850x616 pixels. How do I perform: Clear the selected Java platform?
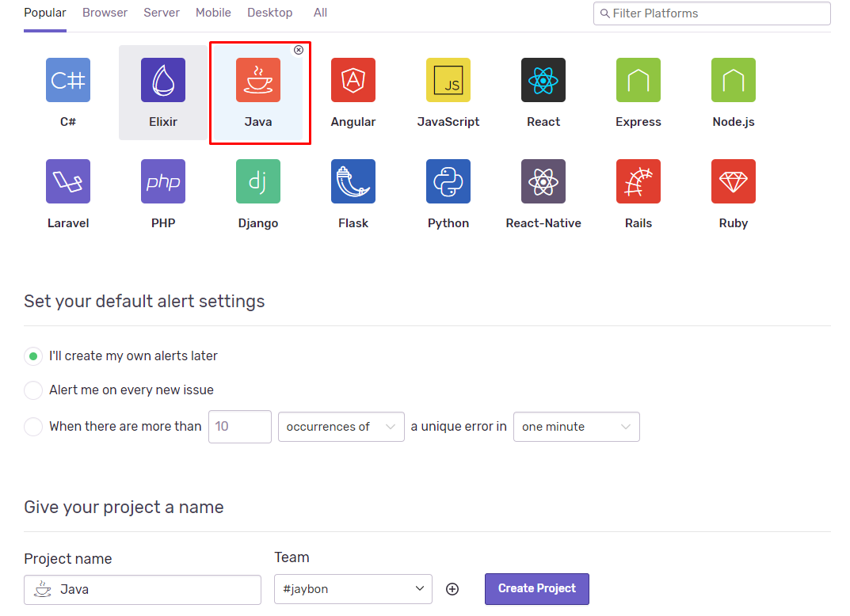[x=299, y=50]
